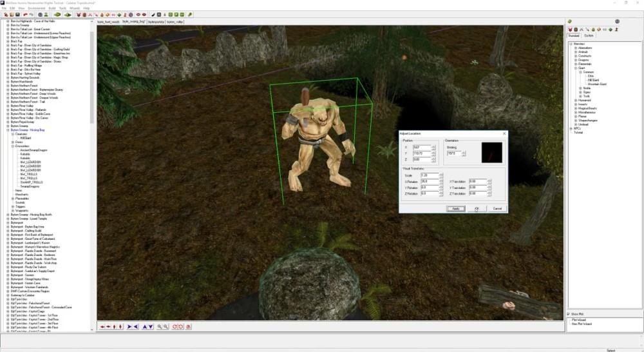Open the Environment menu
644x352 pixels.
[x=36, y=8]
